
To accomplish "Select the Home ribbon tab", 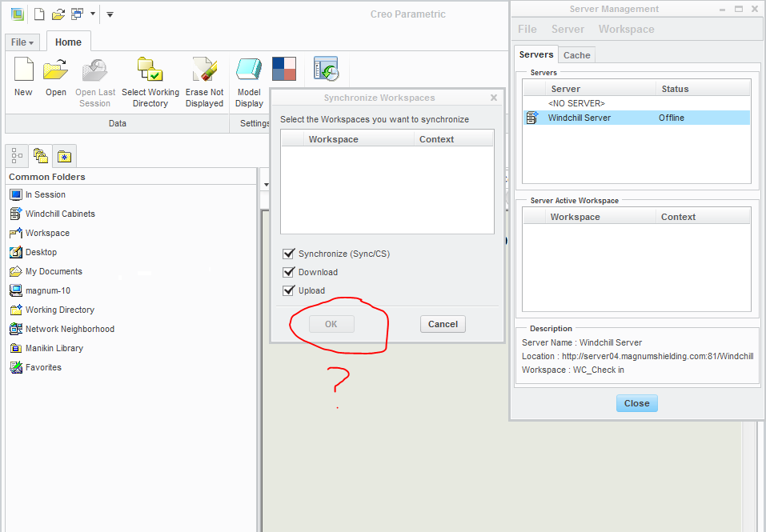I will point(68,42).
